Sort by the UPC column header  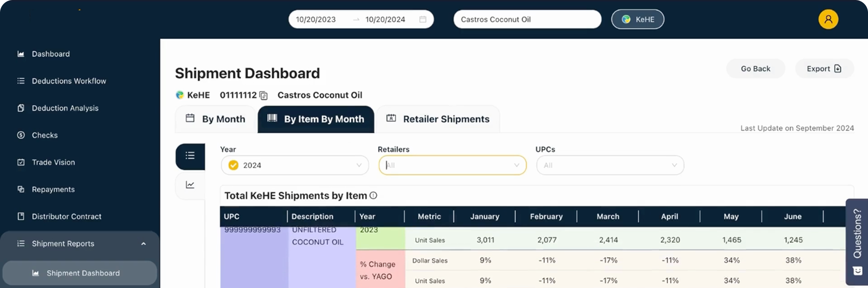[253, 216]
